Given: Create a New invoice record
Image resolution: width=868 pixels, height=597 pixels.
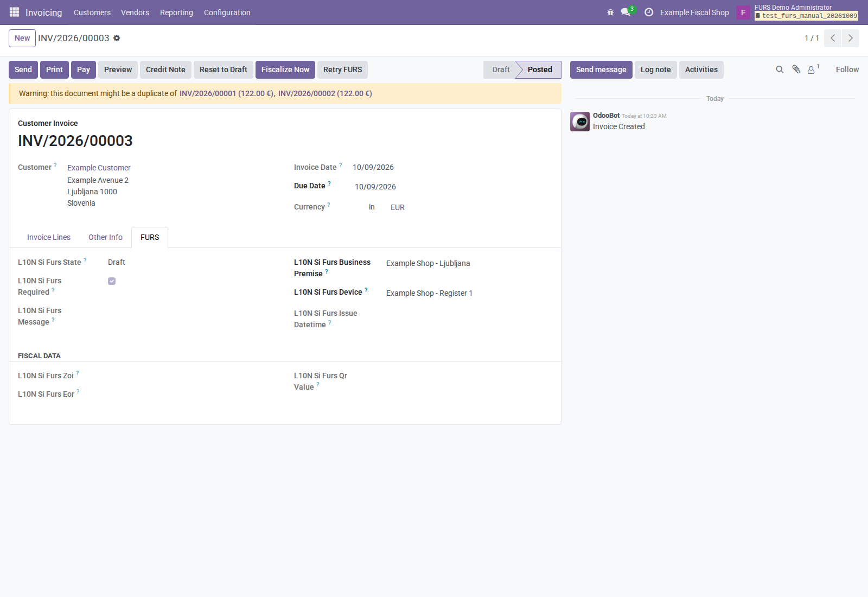Looking at the screenshot, I should 22,38.
